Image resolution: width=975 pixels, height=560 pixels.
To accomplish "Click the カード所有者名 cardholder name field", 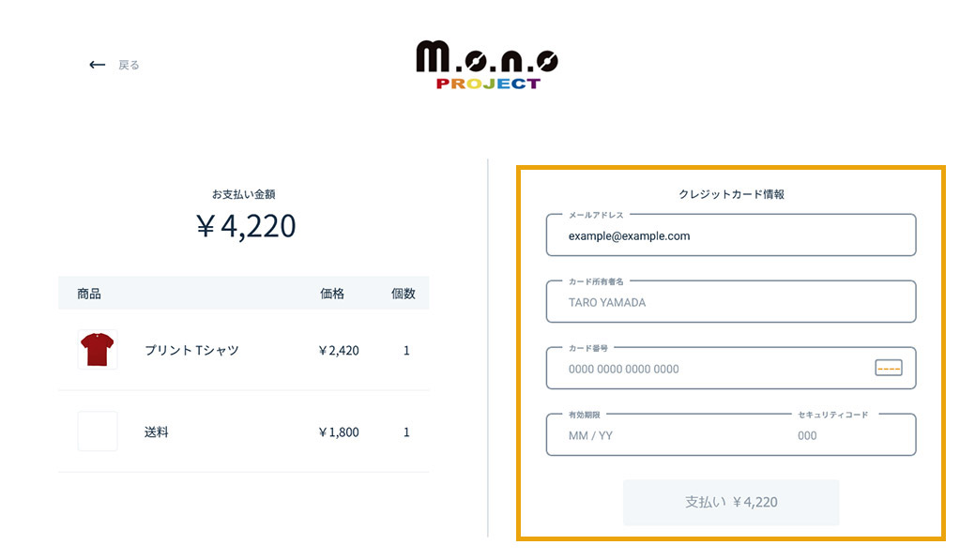I will tap(731, 301).
